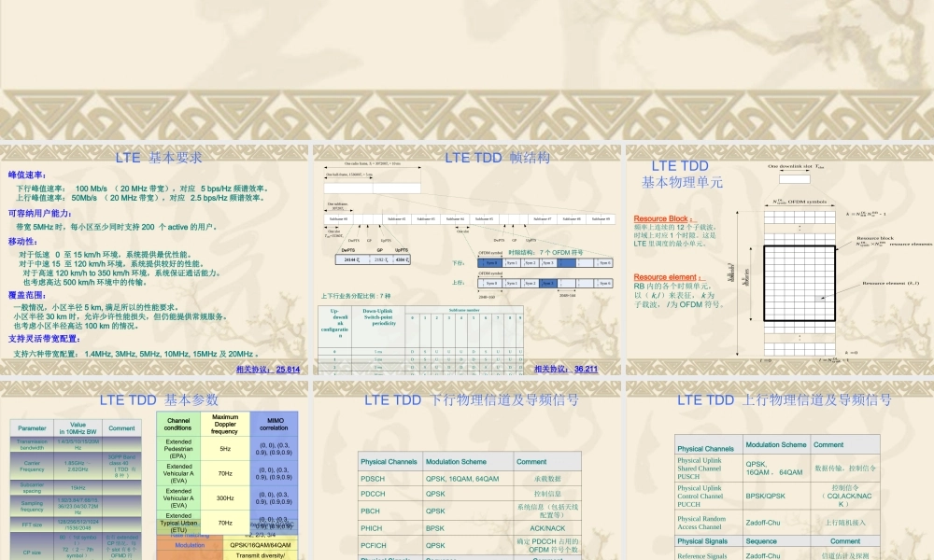This screenshot has width=934, height=560.
Task: Click the ACK/NACK comment cell
Action: pyautogui.click(x=547, y=528)
